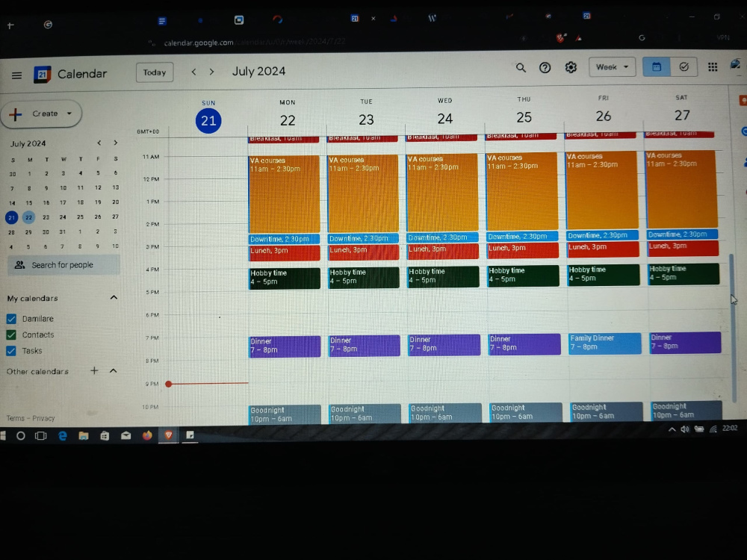This screenshot has width=747, height=560.
Task: Open the Support question mark icon
Action: pyautogui.click(x=545, y=68)
